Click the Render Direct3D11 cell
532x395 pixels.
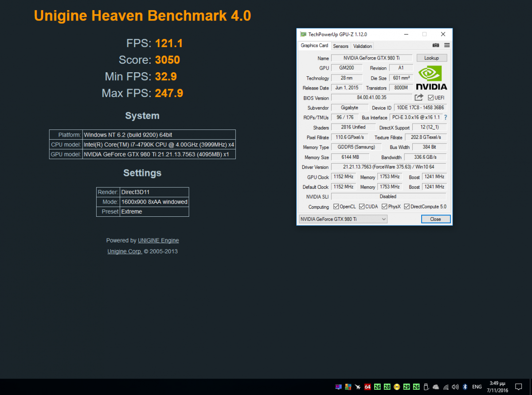[154, 192]
